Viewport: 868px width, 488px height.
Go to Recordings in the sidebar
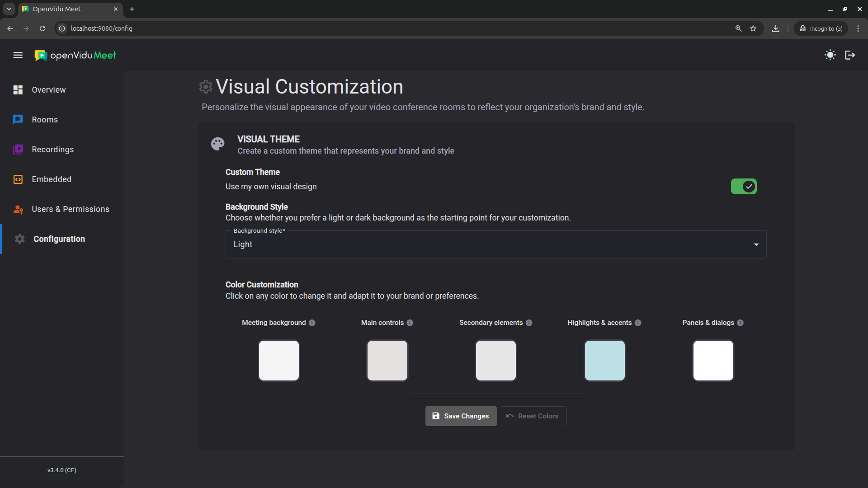click(52, 150)
